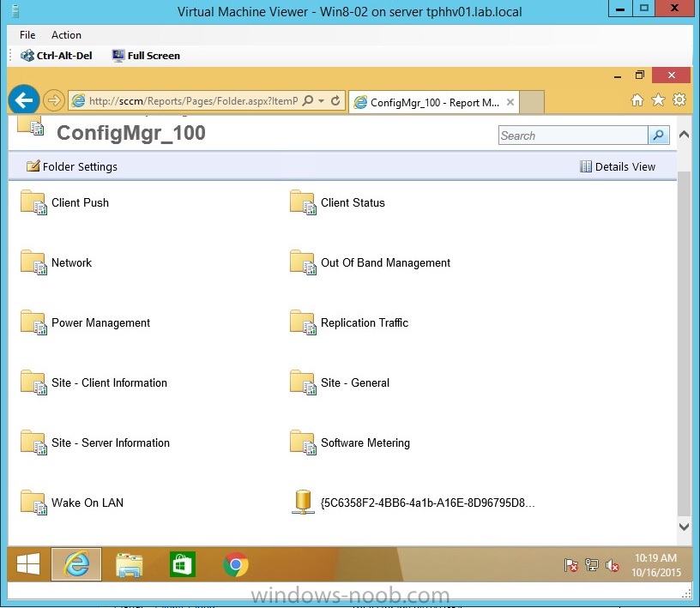Open the Power Management folder icon
Viewport: 700px width, 608px height.
click(34, 322)
